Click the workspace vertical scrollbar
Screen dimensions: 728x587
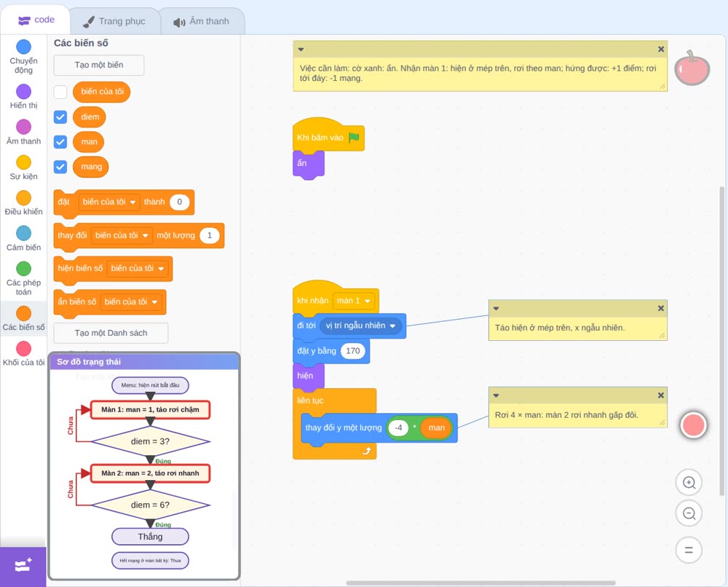[721, 342]
